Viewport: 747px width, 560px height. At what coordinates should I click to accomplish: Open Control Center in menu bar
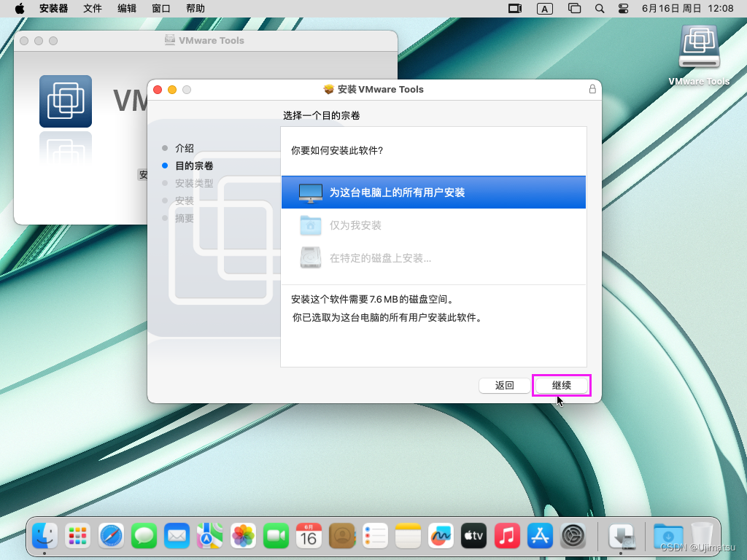tap(623, 9)
